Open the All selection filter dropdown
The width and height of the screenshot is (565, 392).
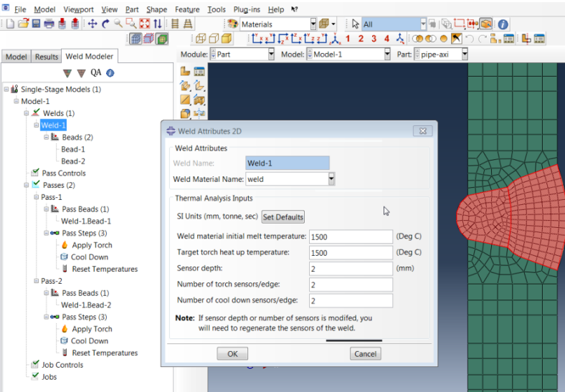coord(423,24)
